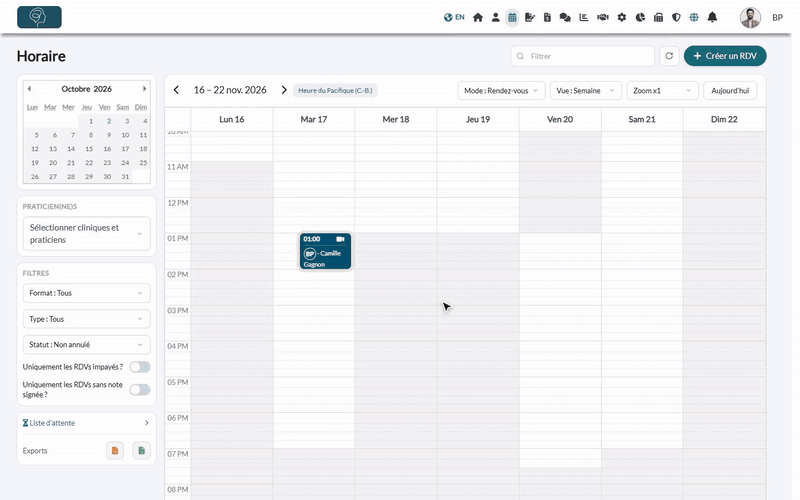Open the 01:00 Camille Gagnon appointment
The width and height of the screenshot is (800, 500).
click(325, 251)
